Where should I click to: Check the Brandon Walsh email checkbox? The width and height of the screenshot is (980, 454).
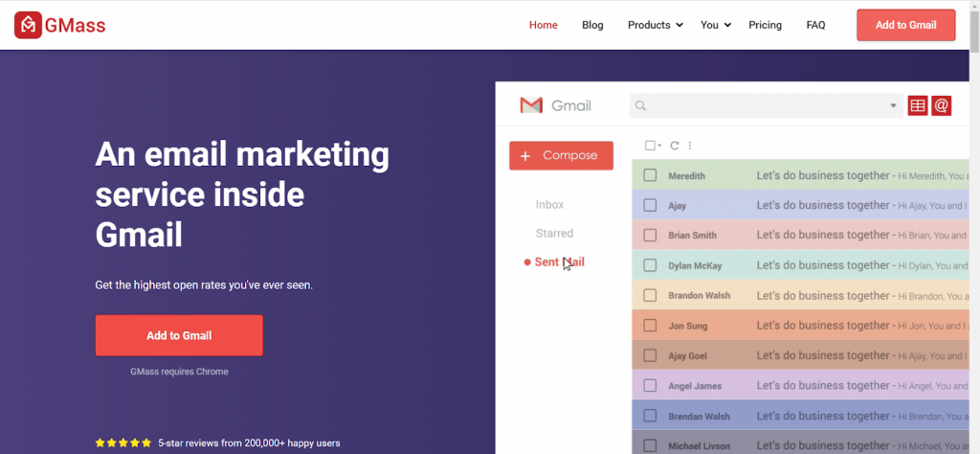pos(650,295)
